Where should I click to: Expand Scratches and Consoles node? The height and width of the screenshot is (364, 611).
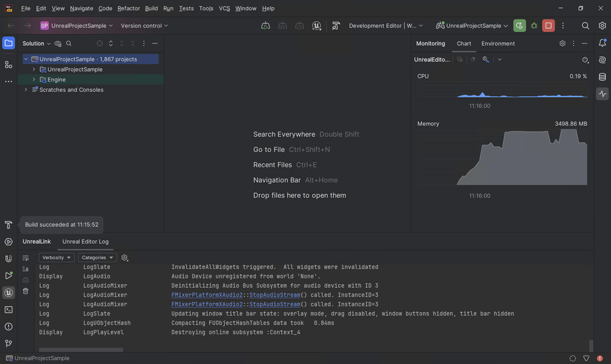(26, 90)
